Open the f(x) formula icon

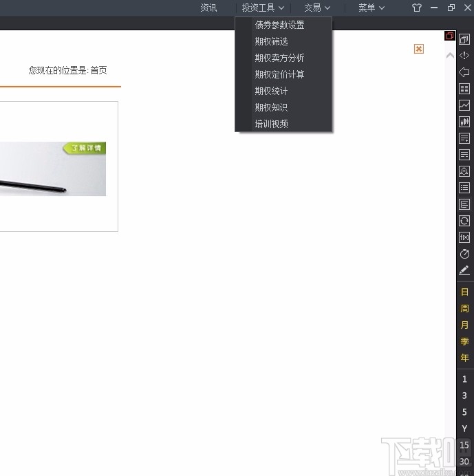(x=464, y=237)
